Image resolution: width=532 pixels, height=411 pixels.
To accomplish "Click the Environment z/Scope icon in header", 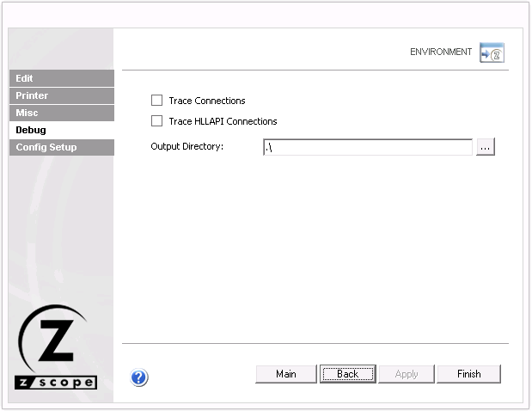I will 492,52.
